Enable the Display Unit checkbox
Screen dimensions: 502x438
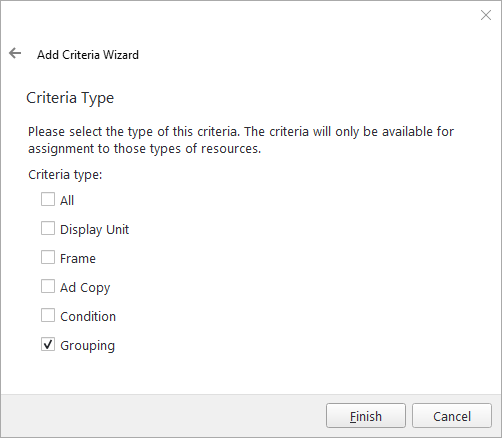click(48, 228)
